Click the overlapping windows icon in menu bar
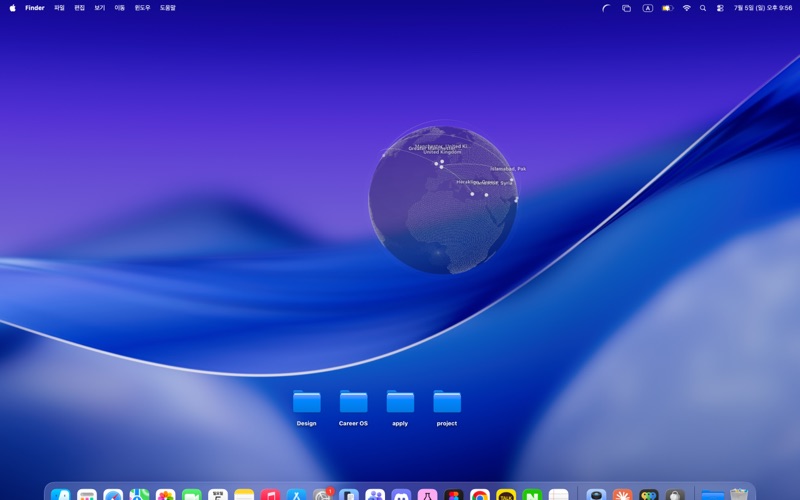Image resolution: width=800 pixels, height=500 pixels. tap(627, 8)
